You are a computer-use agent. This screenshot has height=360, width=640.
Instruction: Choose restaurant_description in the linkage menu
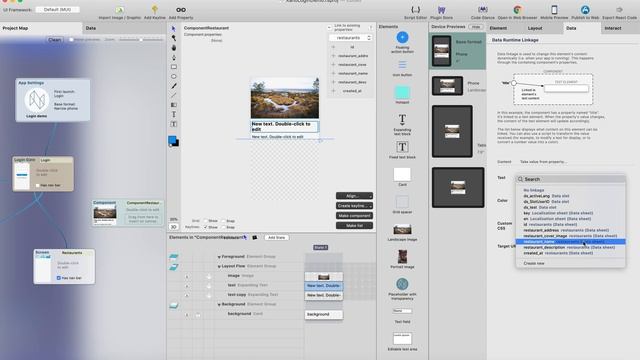pos(570,247)
